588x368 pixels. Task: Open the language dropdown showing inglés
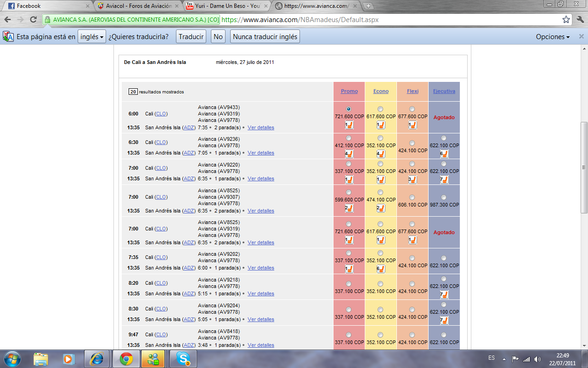(92, 37)
